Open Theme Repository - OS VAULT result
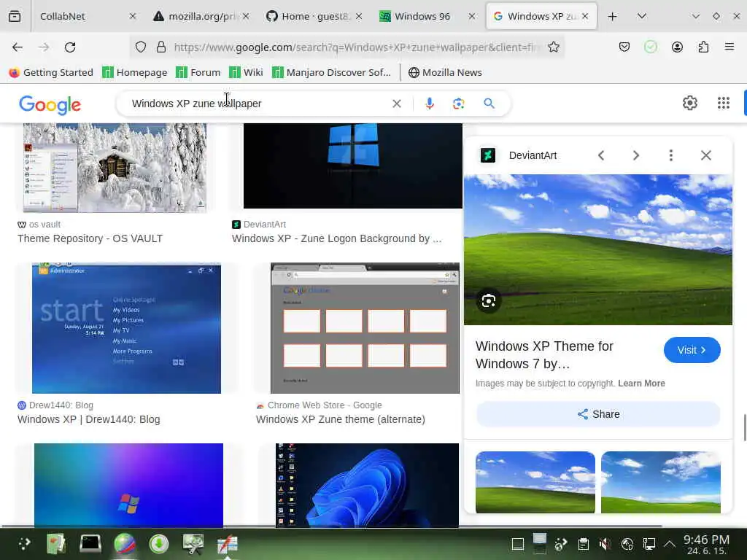 tap(90, 238)
